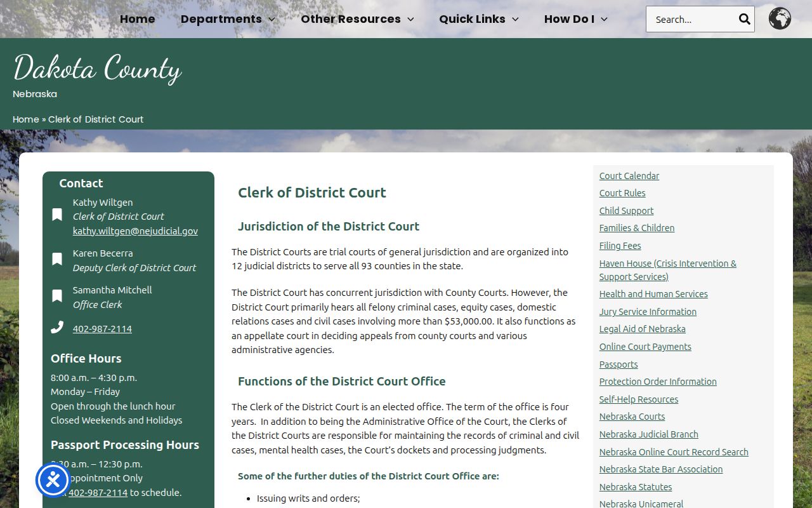The image size is (812, 508).
Task: Open Jury Service Information link
Action: tap(648, 312)
